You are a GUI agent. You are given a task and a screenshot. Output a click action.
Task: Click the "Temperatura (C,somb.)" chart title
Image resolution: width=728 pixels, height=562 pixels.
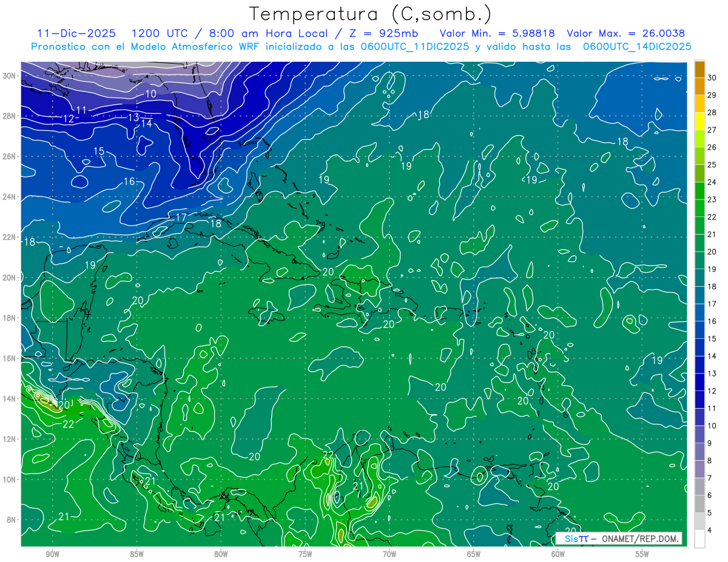tap(371, 14)
